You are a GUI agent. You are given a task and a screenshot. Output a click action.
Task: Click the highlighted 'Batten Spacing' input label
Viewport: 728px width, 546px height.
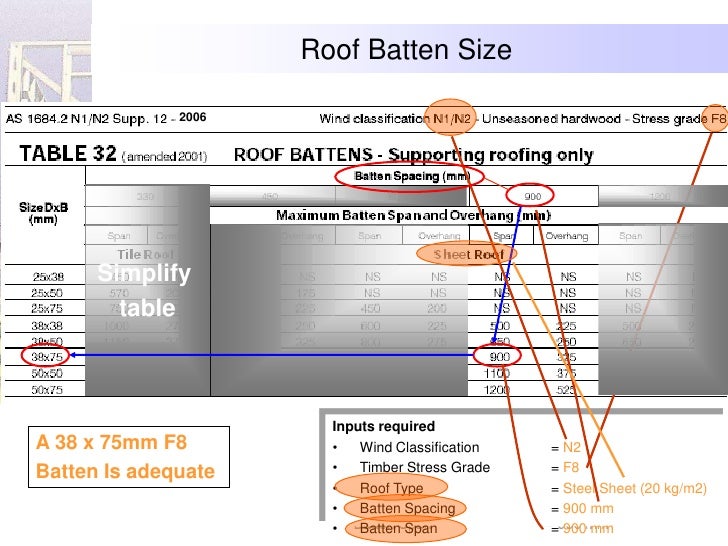click(x=407, y=508)
